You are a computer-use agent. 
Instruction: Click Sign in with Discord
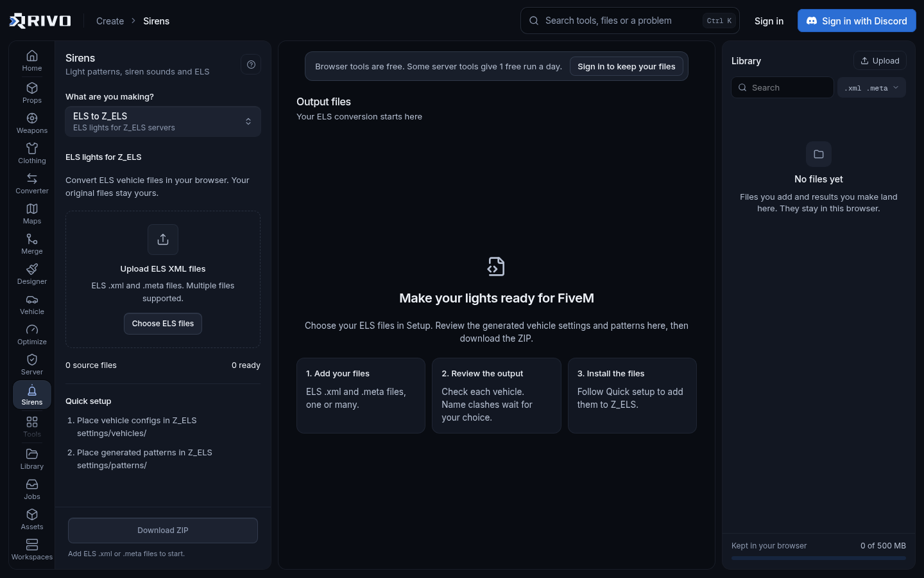point(857,21)
